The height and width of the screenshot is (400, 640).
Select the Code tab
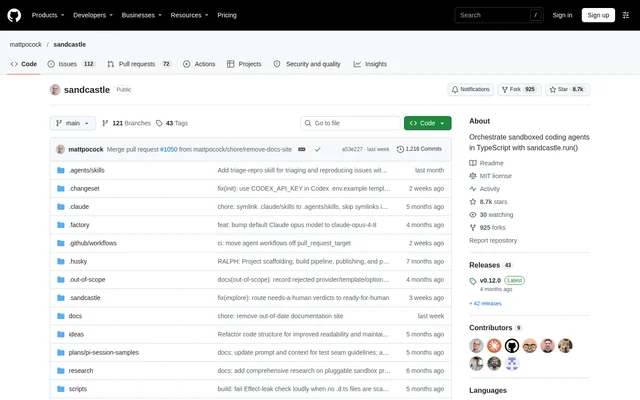pos(24,64)
